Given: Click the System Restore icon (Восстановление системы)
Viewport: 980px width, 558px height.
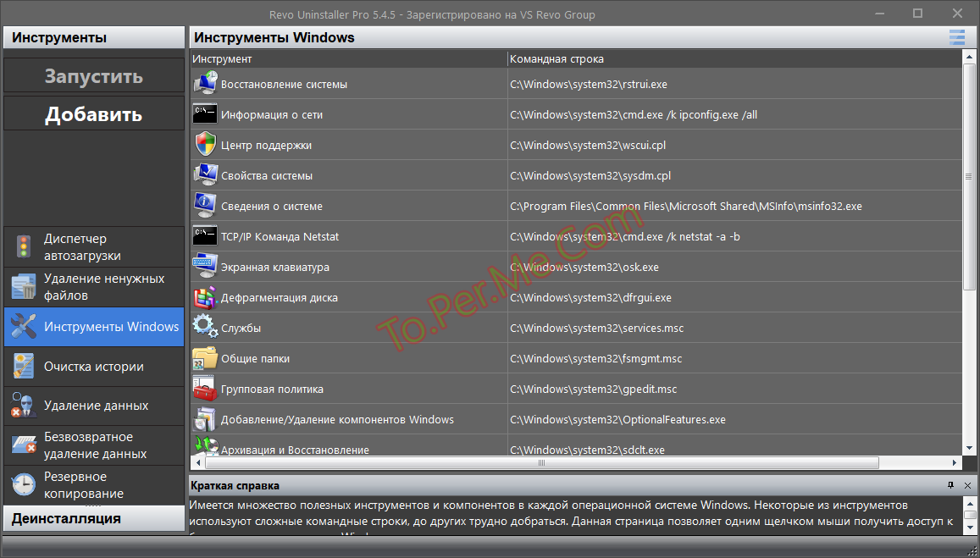Looking at the screenshot, I should (205, 84).
